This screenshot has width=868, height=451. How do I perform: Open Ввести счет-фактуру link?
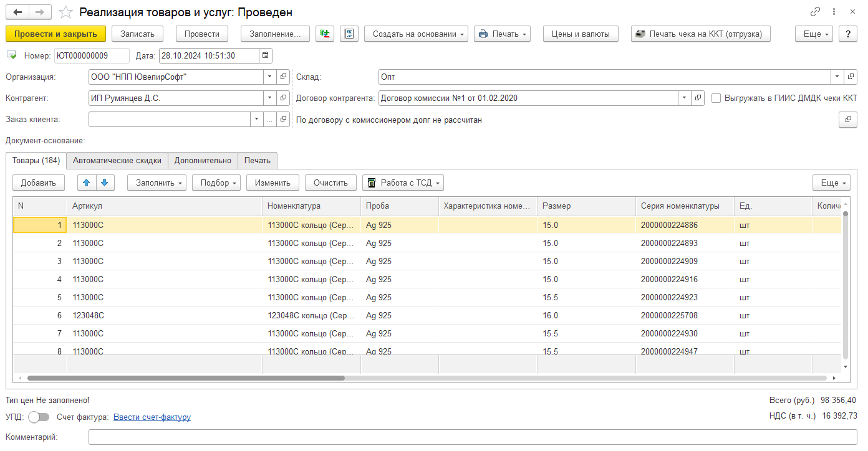[152, 417]
